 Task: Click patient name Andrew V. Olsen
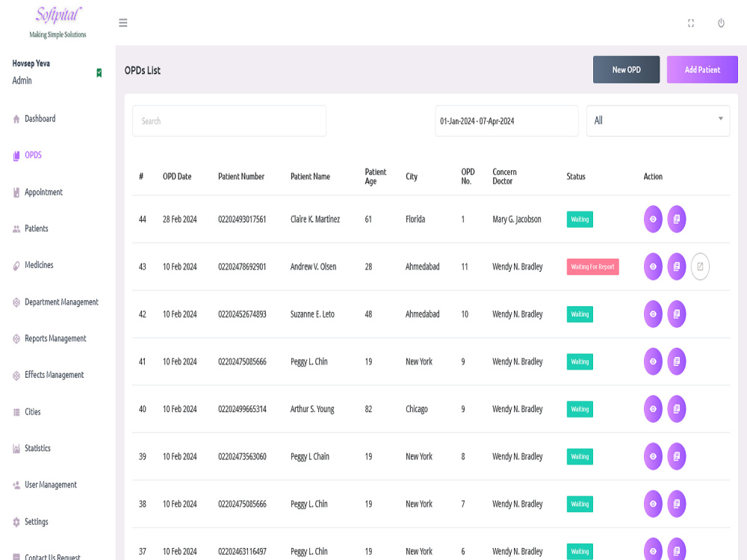pyautogui.click(x=313, y=267)
